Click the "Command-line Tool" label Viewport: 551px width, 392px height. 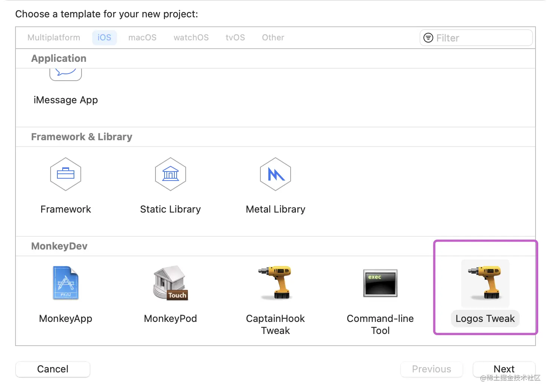380,325
